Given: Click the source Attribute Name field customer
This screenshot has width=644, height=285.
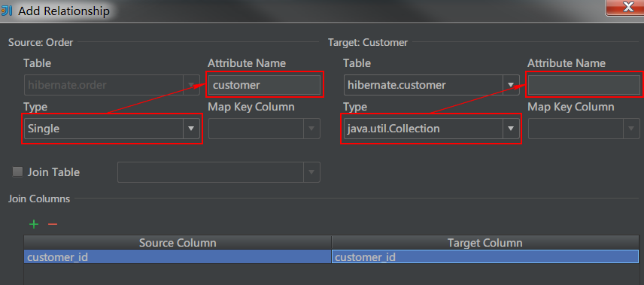Looking at the screenshot, I should (264, 85).
